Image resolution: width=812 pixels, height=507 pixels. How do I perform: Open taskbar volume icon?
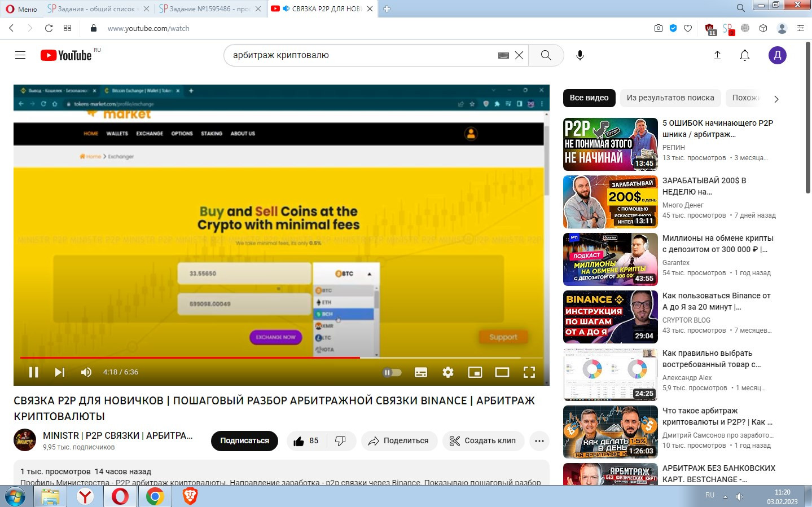(x=740, y=497)
